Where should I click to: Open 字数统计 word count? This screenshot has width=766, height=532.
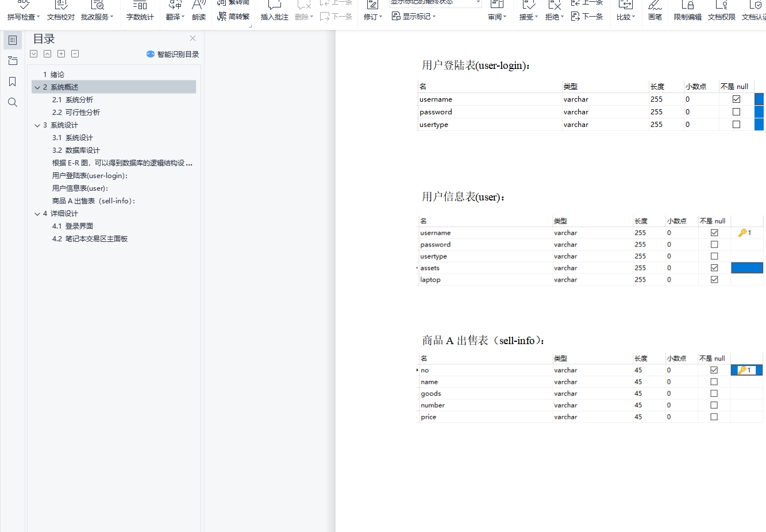140,11
